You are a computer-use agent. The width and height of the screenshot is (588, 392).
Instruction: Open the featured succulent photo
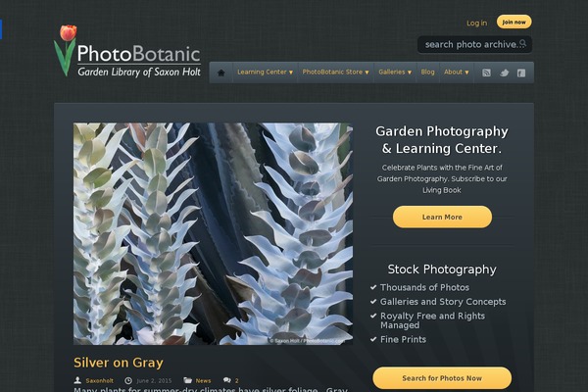[x=213, y=233]
